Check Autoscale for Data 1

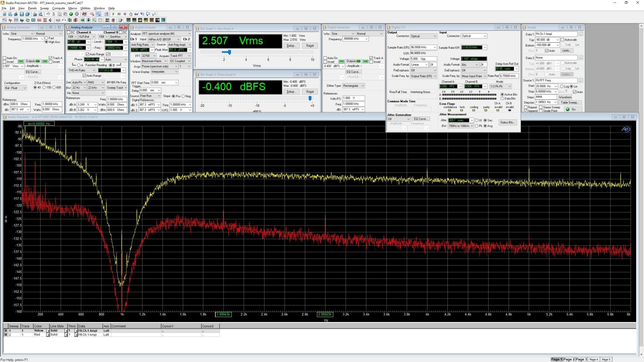click(x=562, y=40)
